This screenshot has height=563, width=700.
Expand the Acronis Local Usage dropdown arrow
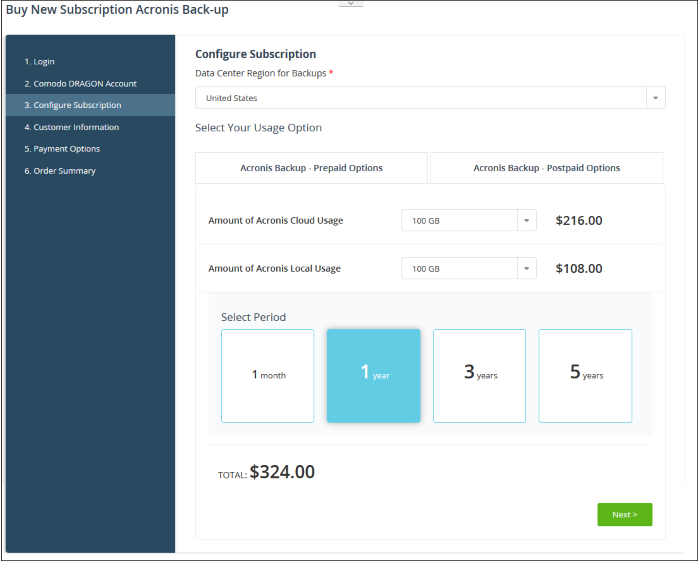pyautogui.click(x=527, y=268)
